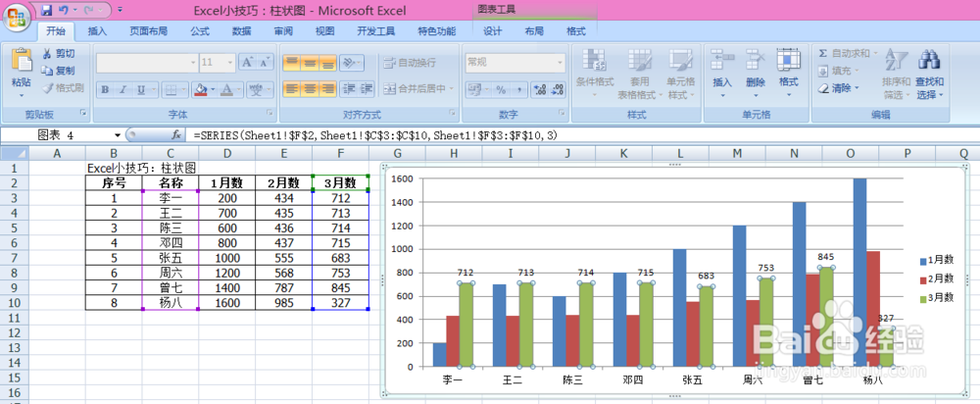This screenshot has width=980, height=404.
Task: Copy selection with 复制
Action: [58, 71]
